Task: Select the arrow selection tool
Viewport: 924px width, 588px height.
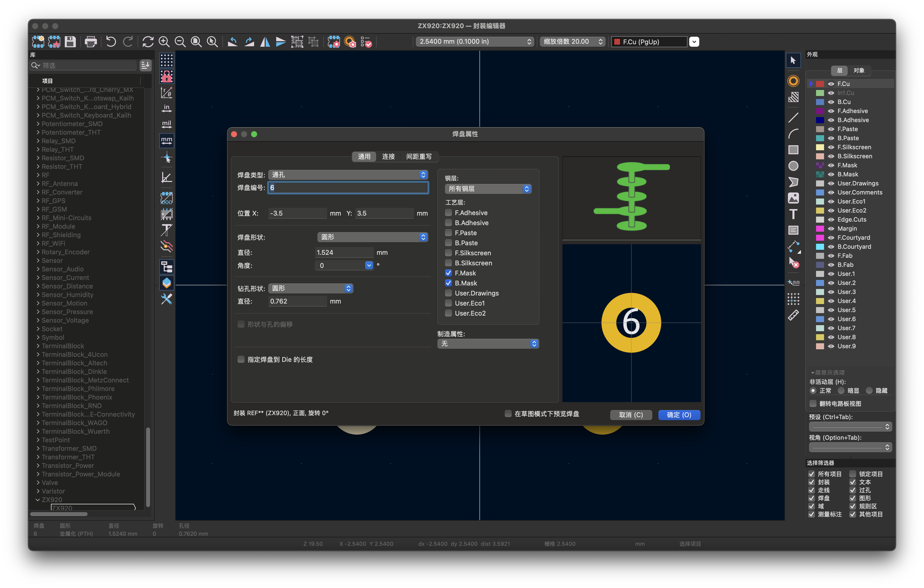Action: click(x=793, y=60)
